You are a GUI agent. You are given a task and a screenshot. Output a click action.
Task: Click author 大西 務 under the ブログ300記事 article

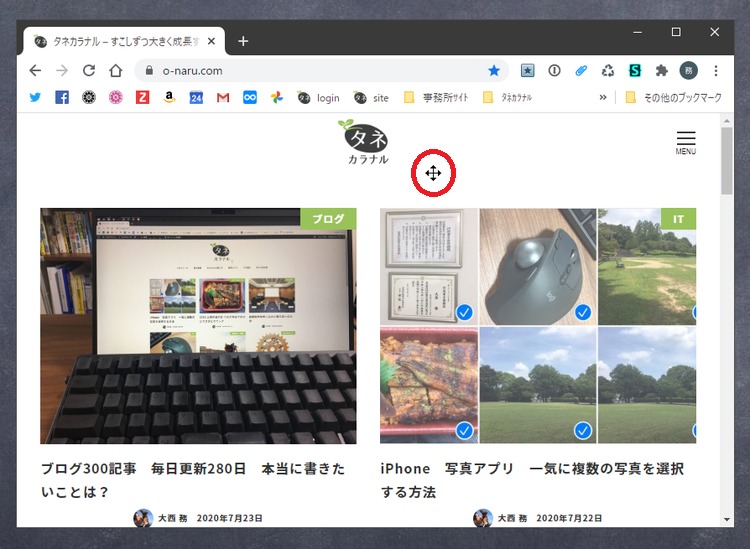(x=173, y=518)
